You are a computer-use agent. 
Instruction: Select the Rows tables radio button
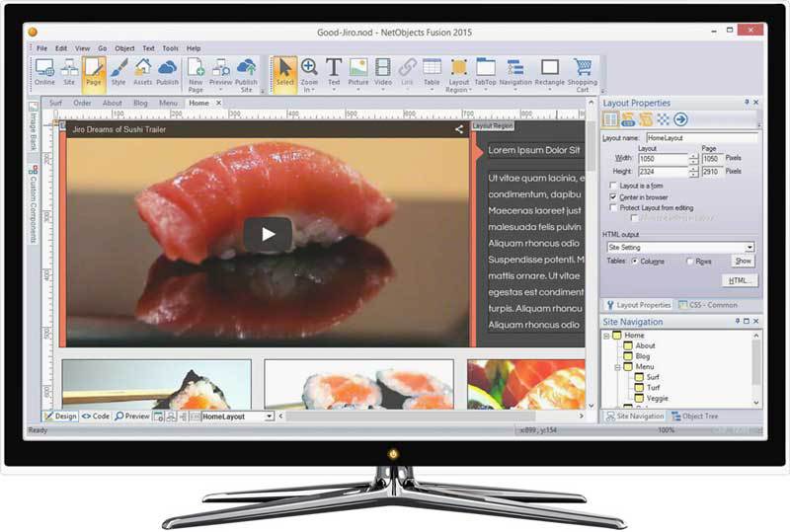point(689,261)
